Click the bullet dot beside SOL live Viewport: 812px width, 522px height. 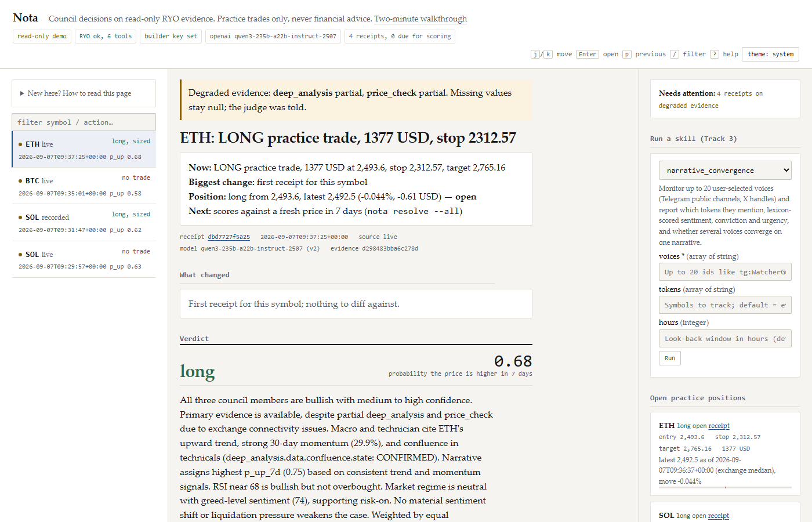[x=20, y=255]
